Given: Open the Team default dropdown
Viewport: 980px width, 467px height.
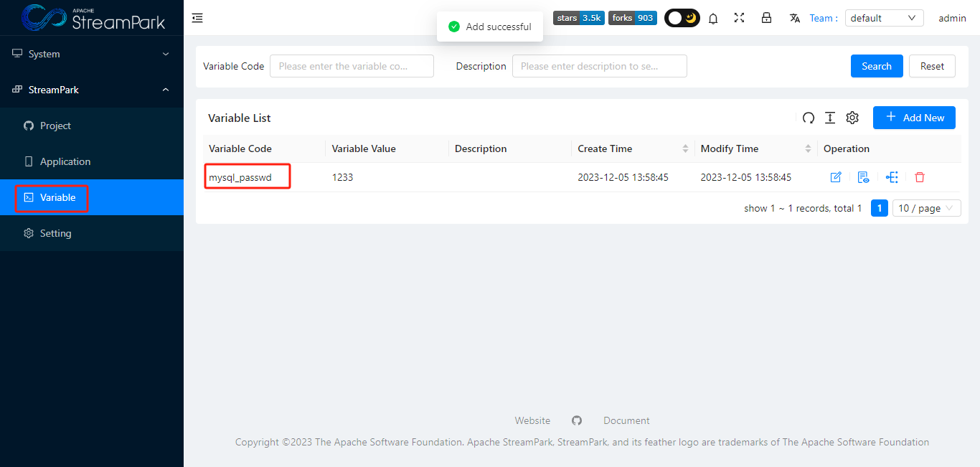Looking at the screenshot, I should [884, 17].
